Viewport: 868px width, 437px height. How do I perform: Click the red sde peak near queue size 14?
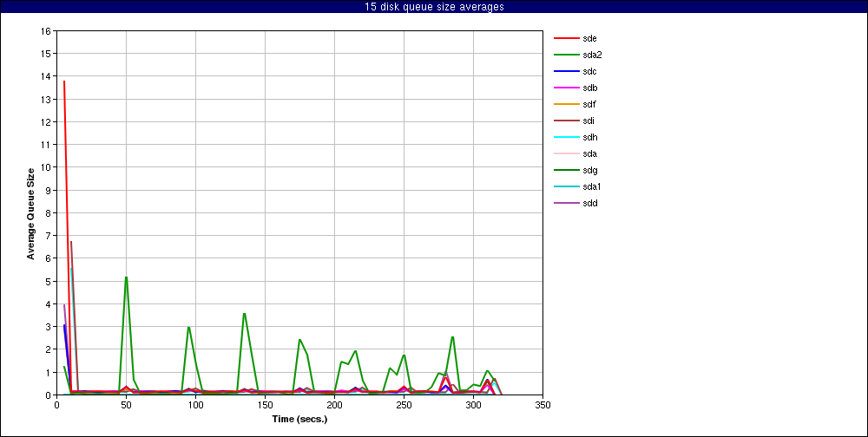click(x=64, y=82)
